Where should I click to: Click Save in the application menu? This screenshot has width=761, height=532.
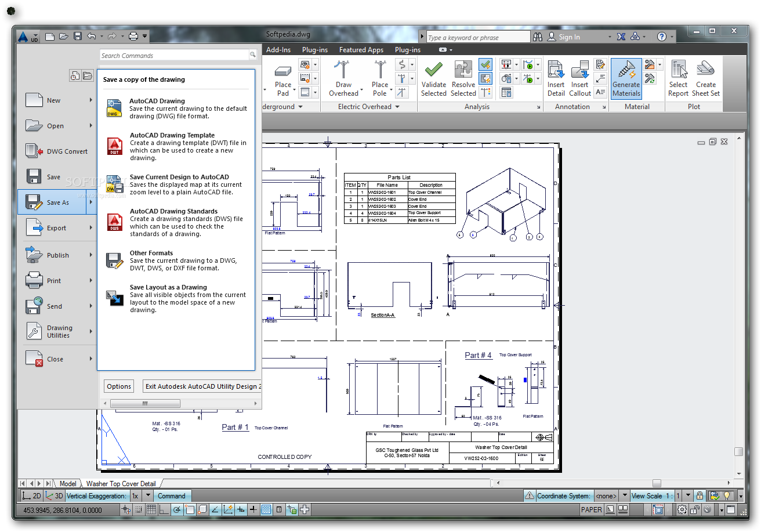(56, 177)
